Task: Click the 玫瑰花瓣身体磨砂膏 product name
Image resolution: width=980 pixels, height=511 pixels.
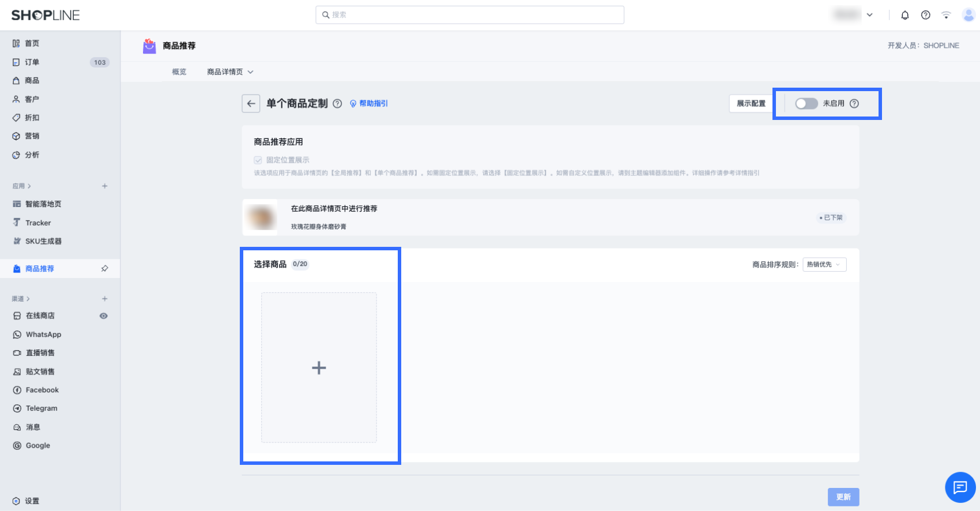Action: (319, 227)
